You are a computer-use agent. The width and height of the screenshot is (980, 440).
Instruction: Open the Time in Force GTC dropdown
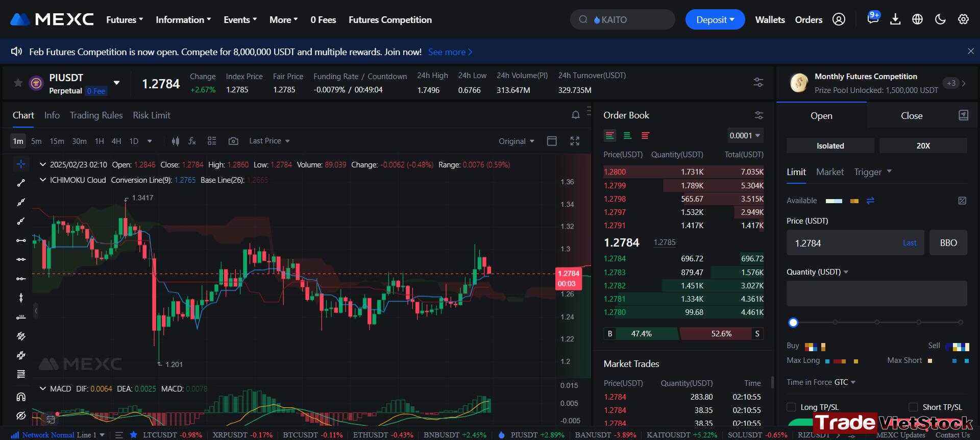[845, 382]
